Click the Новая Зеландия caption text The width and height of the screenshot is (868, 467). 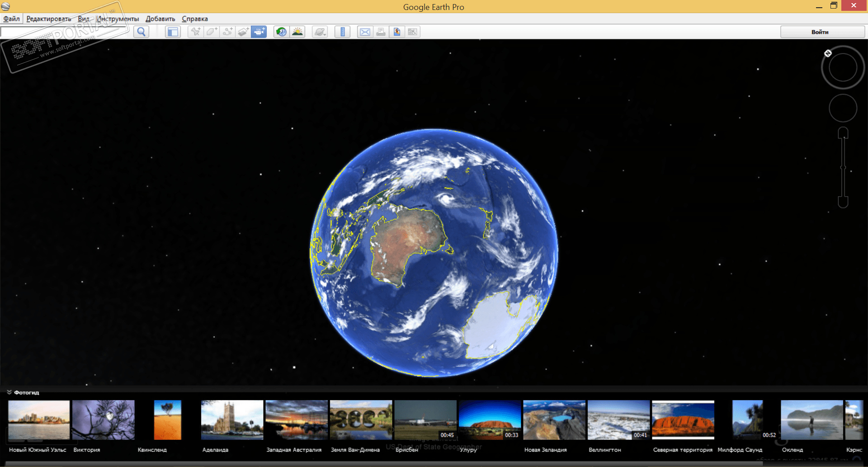[x=546, y=450]
